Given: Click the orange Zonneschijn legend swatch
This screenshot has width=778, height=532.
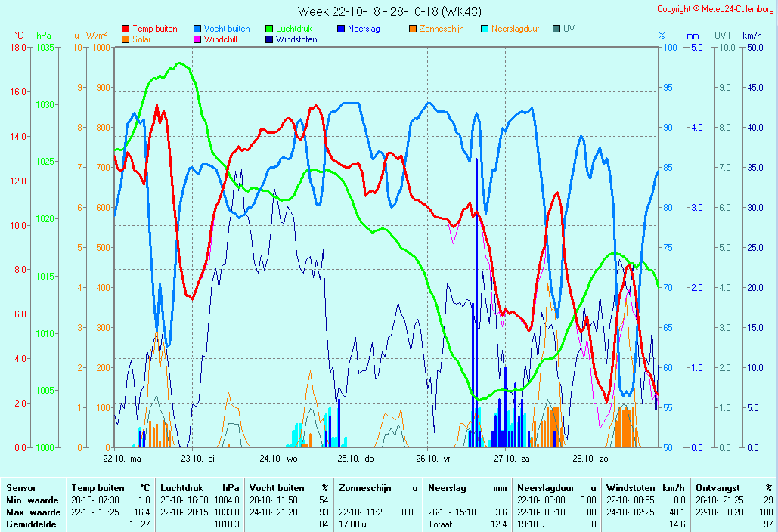Looking at the screenshot, I should point(413,29).
